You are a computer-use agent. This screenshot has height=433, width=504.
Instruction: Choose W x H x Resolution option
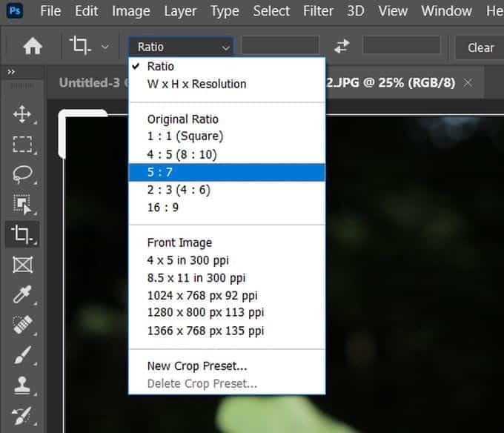coord(227,84)
